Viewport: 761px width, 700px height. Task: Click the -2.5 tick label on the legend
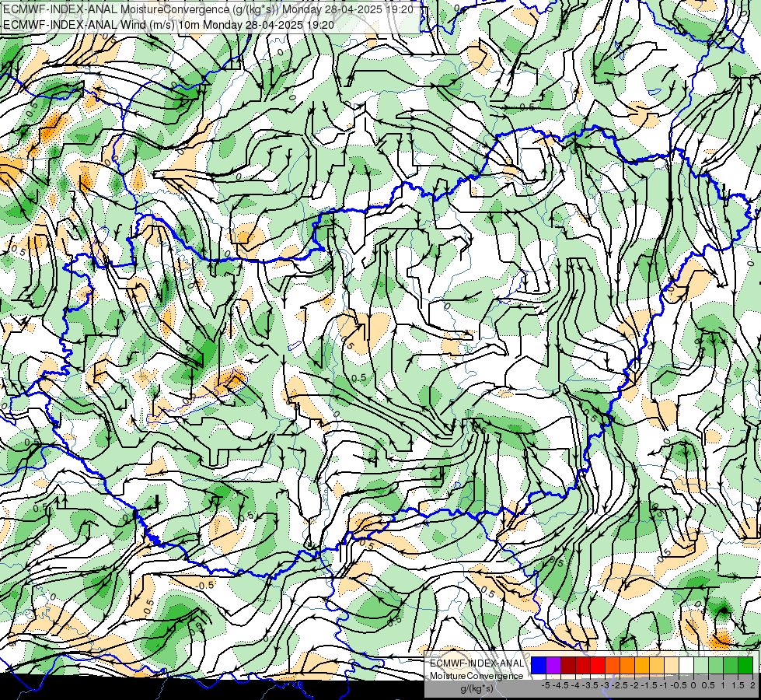coord(620,685)
